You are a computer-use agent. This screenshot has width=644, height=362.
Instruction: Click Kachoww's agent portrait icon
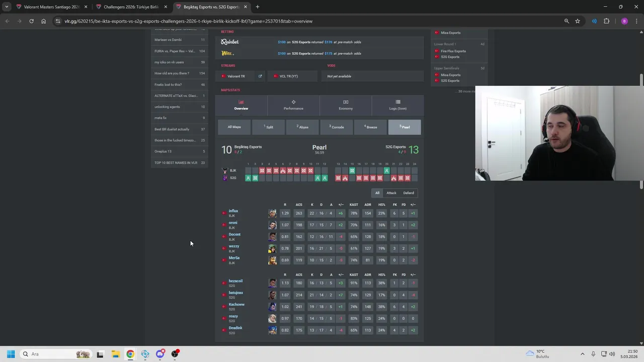(272, 307)
